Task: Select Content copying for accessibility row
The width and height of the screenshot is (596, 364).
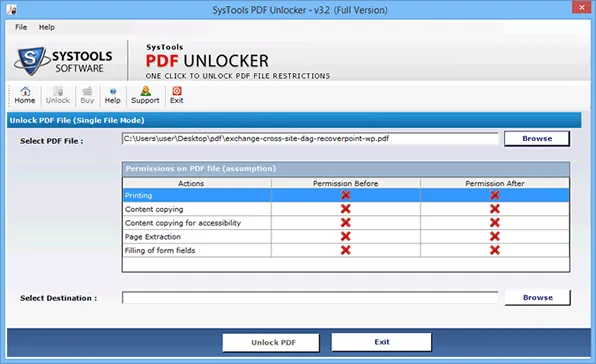Action: [346, 223]
